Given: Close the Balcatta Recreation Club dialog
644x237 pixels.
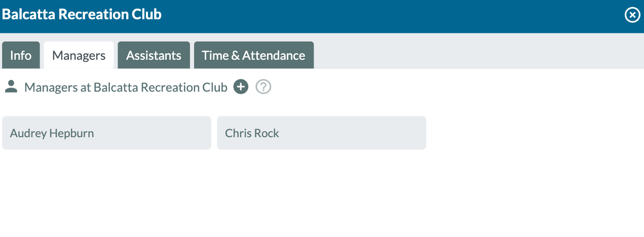Looking at the screenshot, I should [x=632, y=15].
